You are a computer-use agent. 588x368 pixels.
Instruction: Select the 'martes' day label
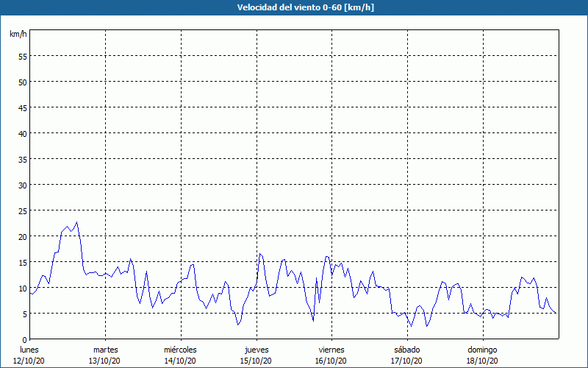pos(105,350)
